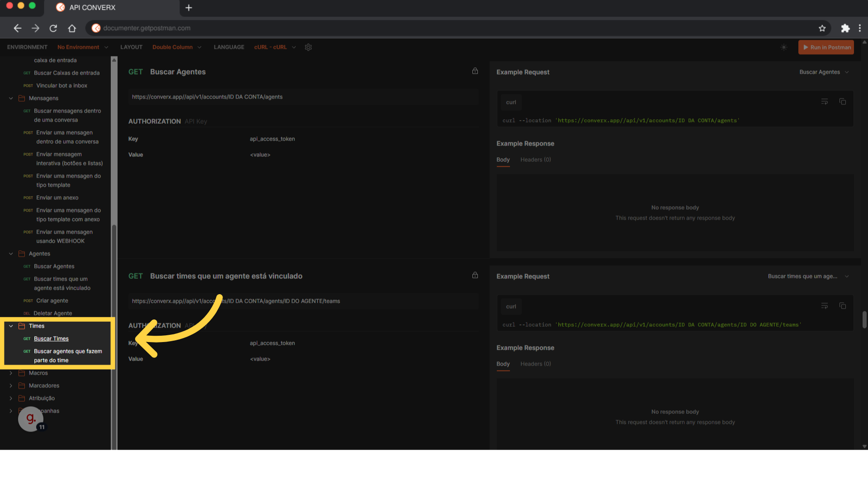This screenshot has height=488, width=868.
Task: Open Deletar Agente request in sidebar
Action: 52,313
